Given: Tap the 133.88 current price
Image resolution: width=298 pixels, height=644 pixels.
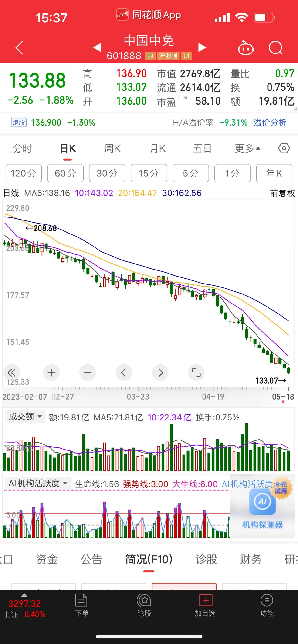Looking at the screenshot, I should [37, 80].
